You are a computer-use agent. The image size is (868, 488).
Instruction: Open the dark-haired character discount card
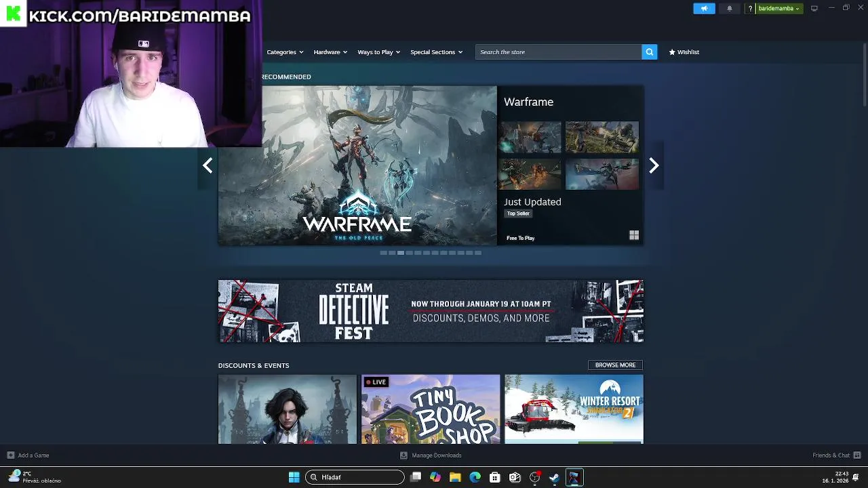(288, 409)
